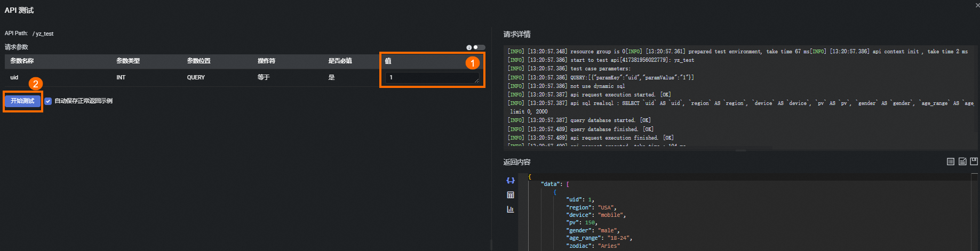The width and height of the screenshot is (980, 251).
Task: Click the 'query database started' log line
Action: (579, 120)
